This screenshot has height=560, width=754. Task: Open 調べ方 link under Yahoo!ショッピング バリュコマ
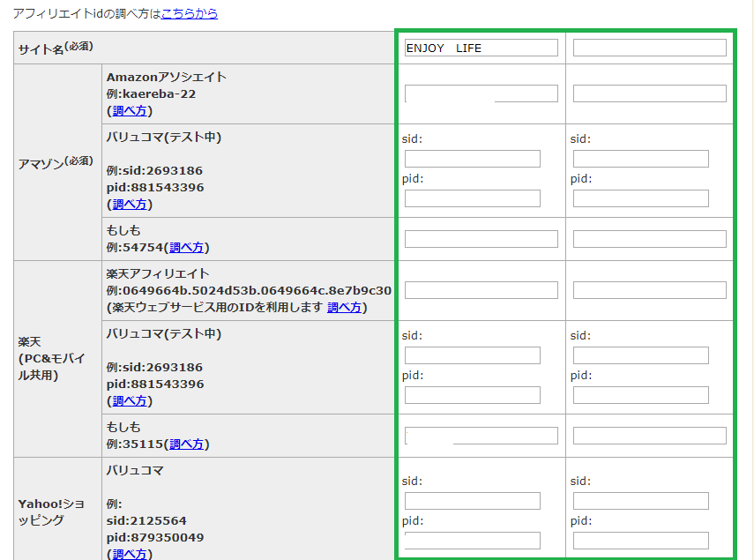tap(130, 554)
